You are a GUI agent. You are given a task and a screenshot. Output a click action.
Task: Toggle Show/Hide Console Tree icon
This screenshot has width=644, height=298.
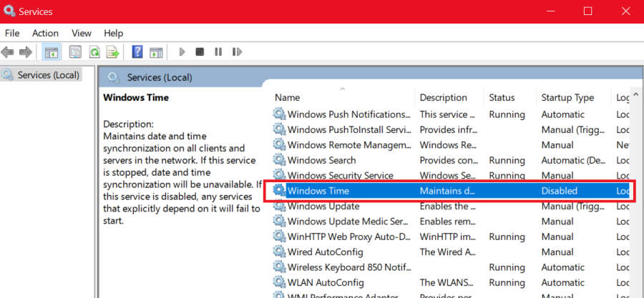[52, 52]
